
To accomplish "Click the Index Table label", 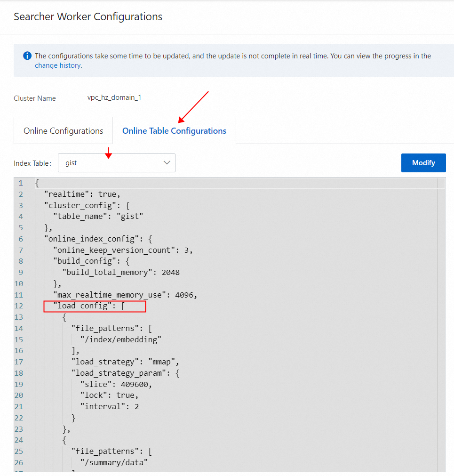I will 32,163.
